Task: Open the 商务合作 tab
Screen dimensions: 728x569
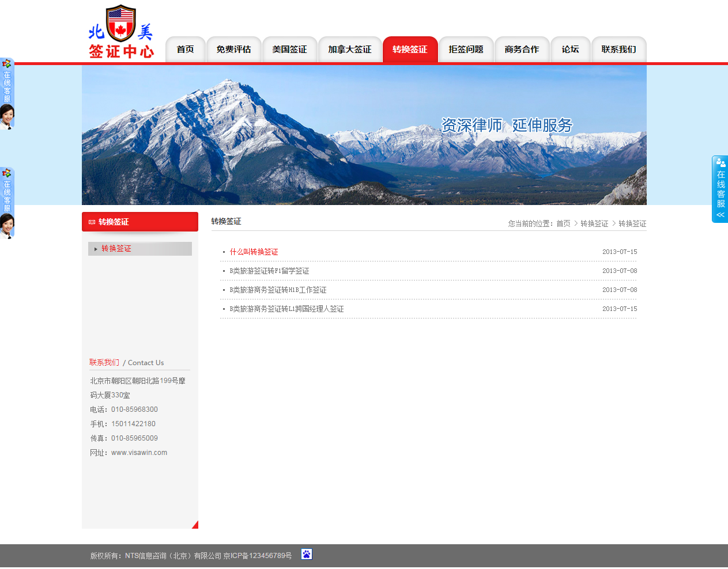Action: point(522,50)
